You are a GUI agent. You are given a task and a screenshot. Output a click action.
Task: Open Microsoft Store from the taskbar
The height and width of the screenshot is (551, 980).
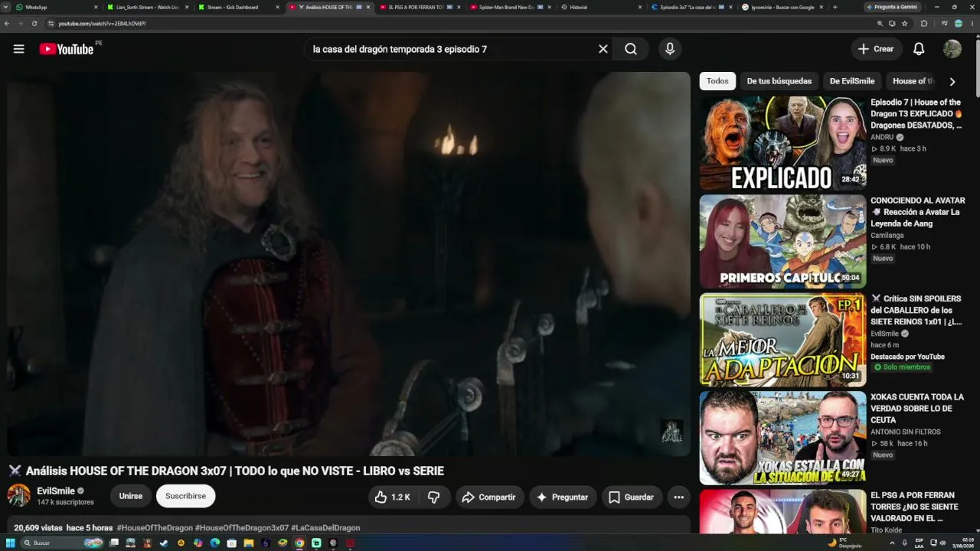click(231, 543)
